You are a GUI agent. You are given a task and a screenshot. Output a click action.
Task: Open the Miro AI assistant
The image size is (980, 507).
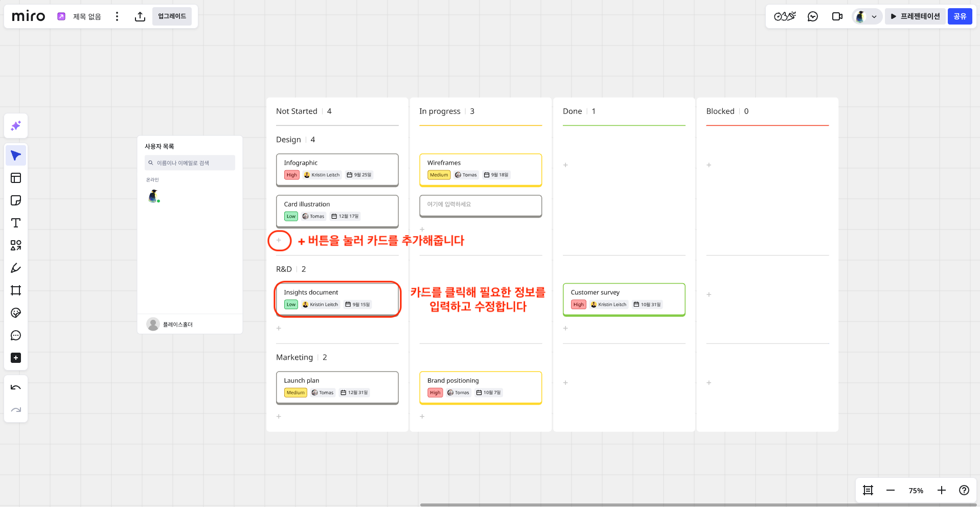(x=15, y=126)
